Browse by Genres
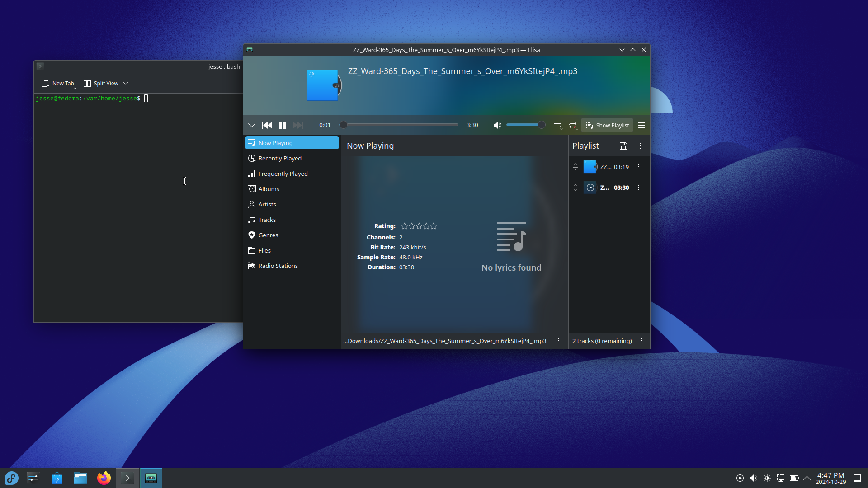The width and height of the screenshot is (868, 488). click(292, 235)
